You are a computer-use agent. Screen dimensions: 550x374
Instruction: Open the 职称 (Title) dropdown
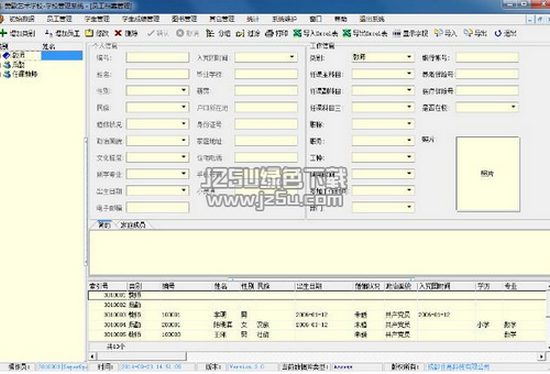[x=409, y=123]
